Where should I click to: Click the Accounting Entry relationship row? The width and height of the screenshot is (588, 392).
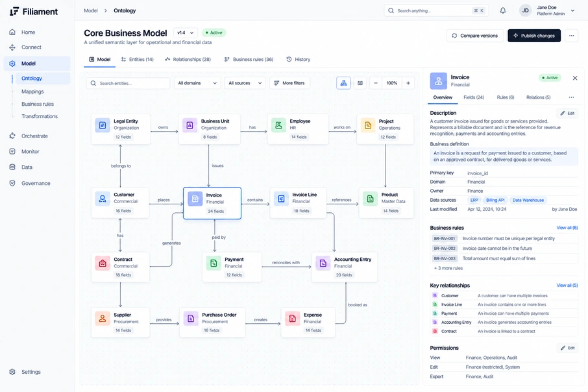[504, 322]
